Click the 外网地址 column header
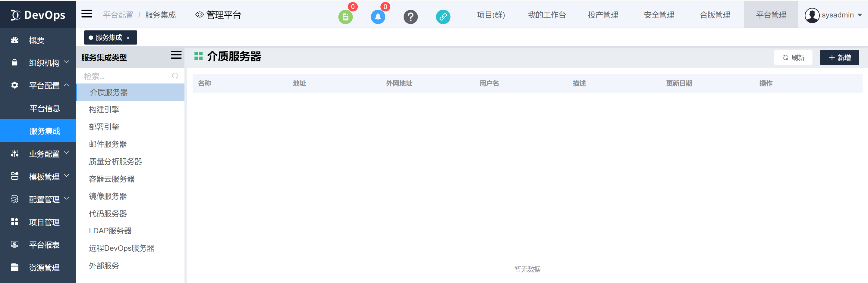This screenshot has height=283, width=868. [399, 83]
